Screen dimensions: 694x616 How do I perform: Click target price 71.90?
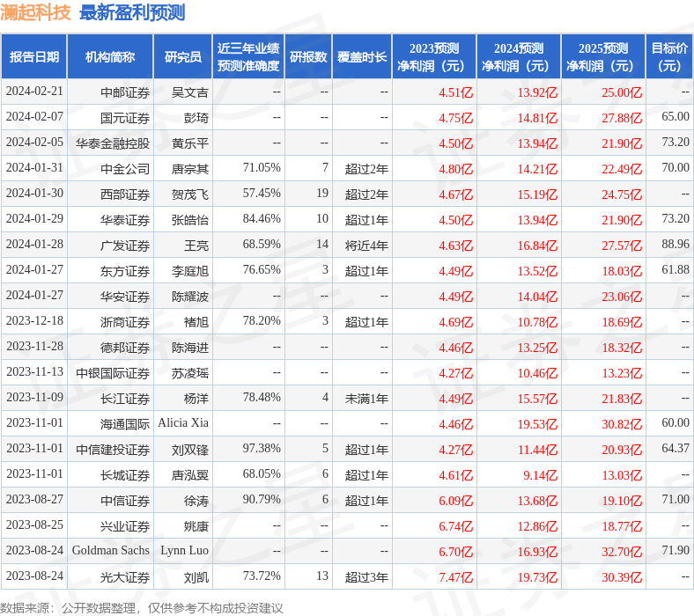tap(676, 551)
